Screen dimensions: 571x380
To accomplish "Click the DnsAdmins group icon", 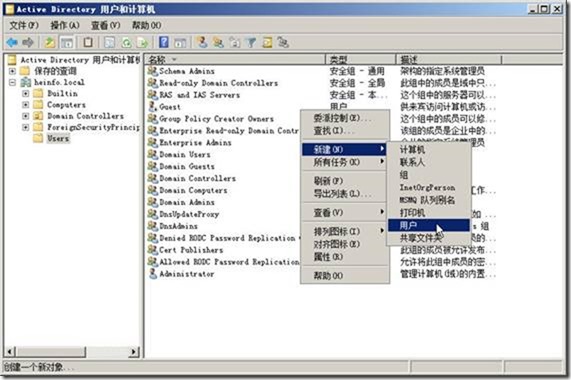I will tap(153, 226).
